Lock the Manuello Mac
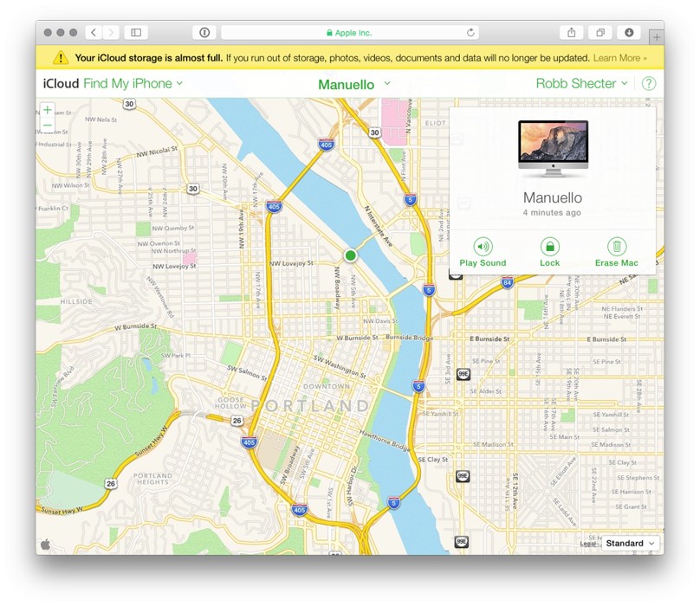This screenshot has width=700, height=606. 549,252
